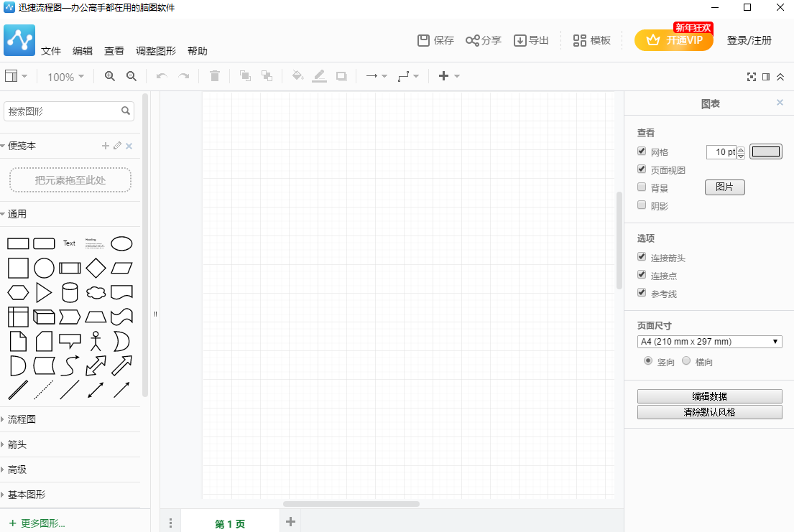Click the 编辑数据 button
The height and width of the screenshot is (532, 794).
[709, 396]
